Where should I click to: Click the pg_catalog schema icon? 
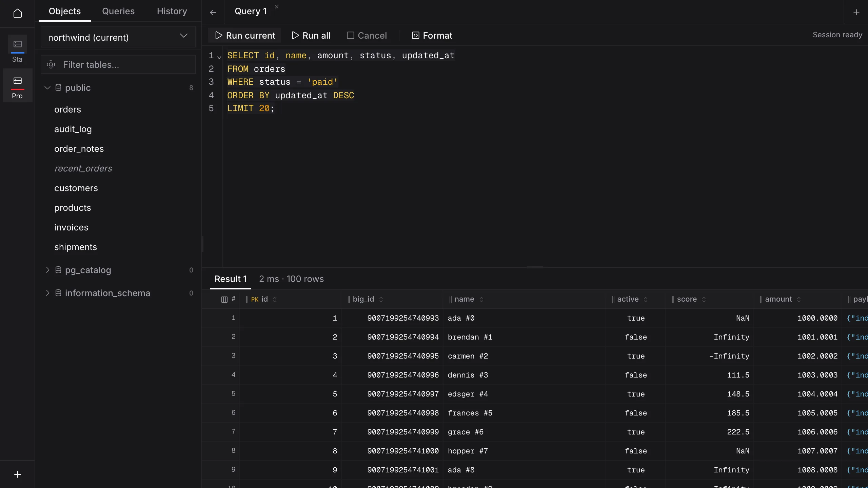tap(58, 270)
